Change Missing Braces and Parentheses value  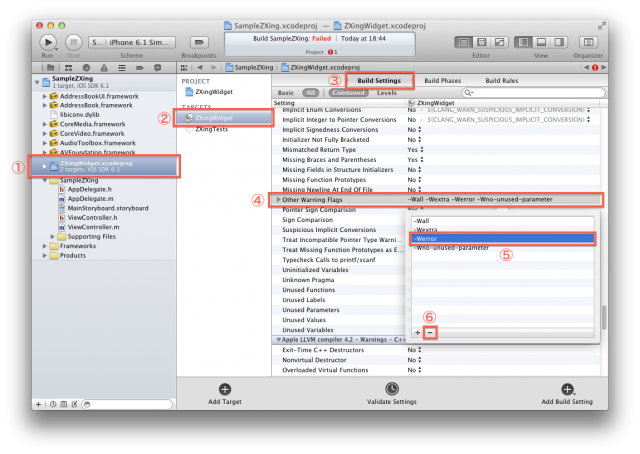point(416,160)
